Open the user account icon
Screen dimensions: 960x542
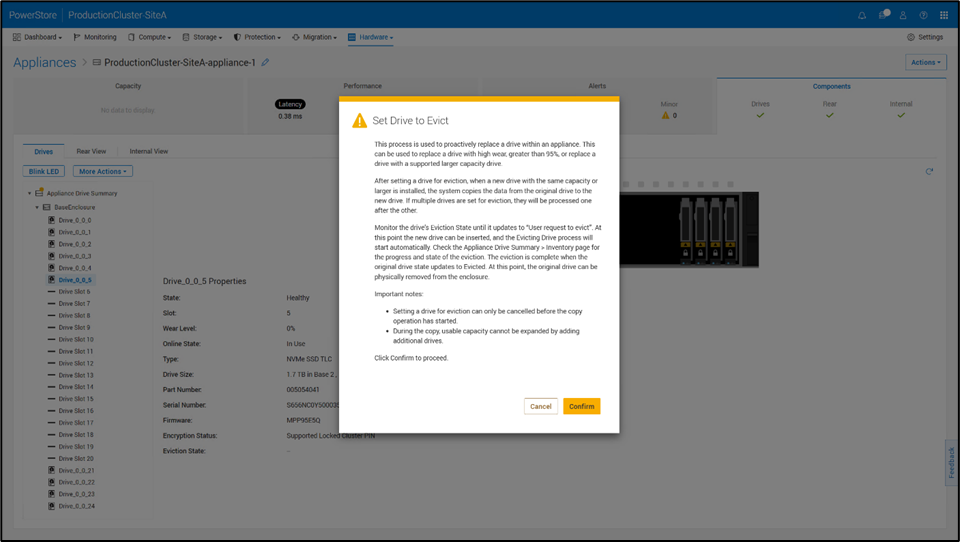pyautogui.click(x=903, y=15)
